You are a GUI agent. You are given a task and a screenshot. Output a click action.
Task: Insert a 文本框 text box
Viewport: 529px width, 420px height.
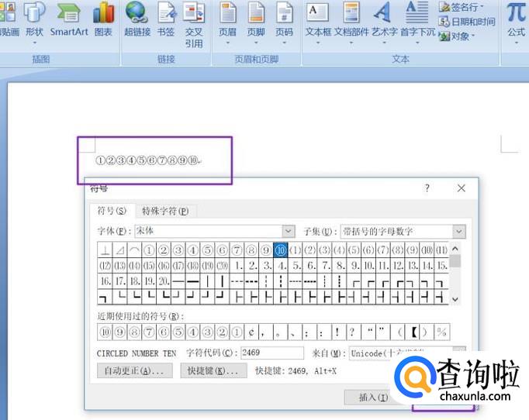tap(318, 22)
